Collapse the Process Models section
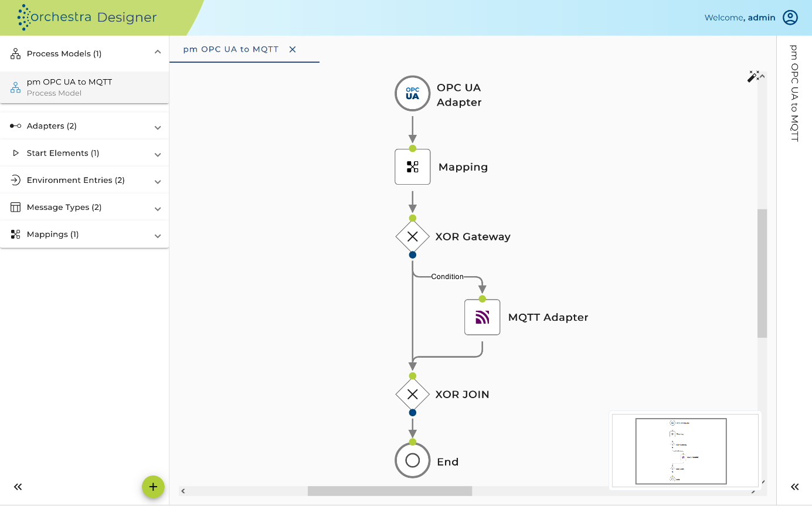 click(158, 53)
